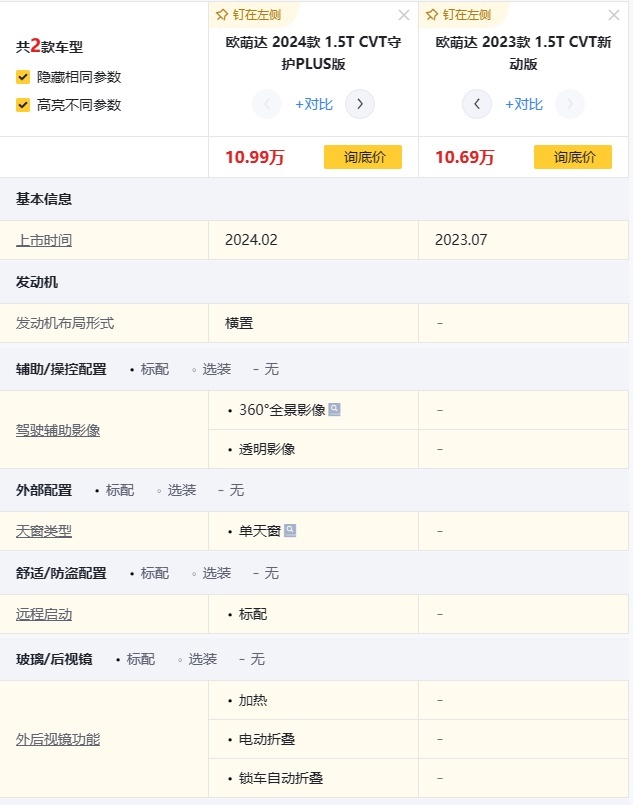Viewport: 633px width, 805px height.
Task: Click the 透明影像 feature text
Action: [267, 449]
